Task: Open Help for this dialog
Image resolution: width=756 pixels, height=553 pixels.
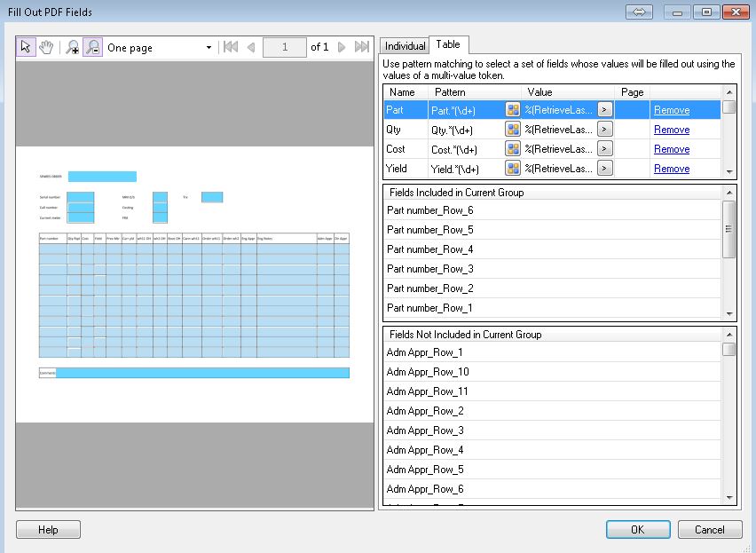Action: pos(49,530)
